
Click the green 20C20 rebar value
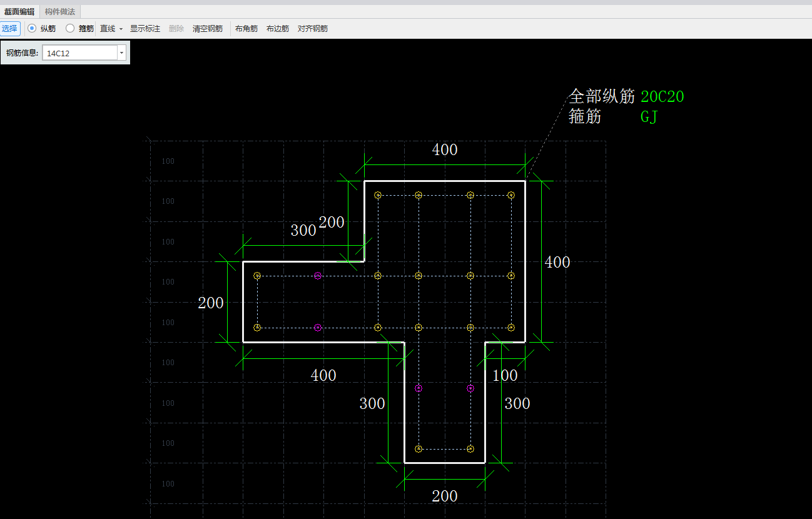pyautogui.click(x=662, y=97)
